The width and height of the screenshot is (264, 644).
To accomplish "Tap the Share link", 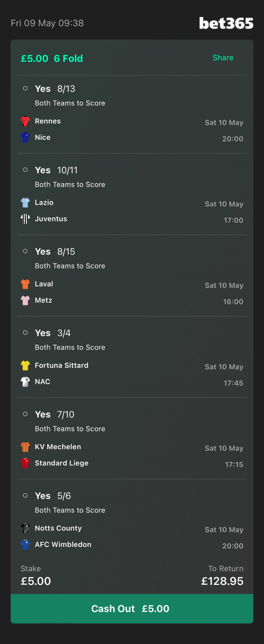I will [223, 58].
